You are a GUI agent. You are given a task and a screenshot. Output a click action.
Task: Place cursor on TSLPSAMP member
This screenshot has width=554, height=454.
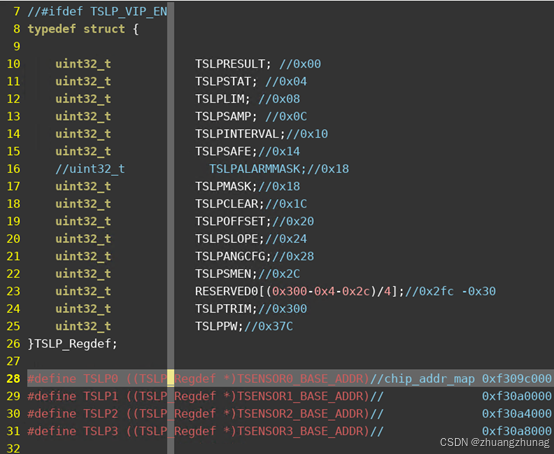[x=223, y=116]
